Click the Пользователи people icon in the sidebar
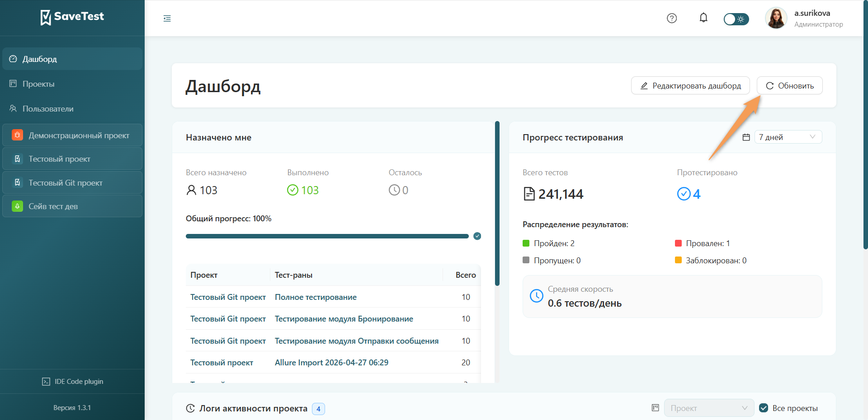The height and width of the screenshot is (420, 868). 13,108
